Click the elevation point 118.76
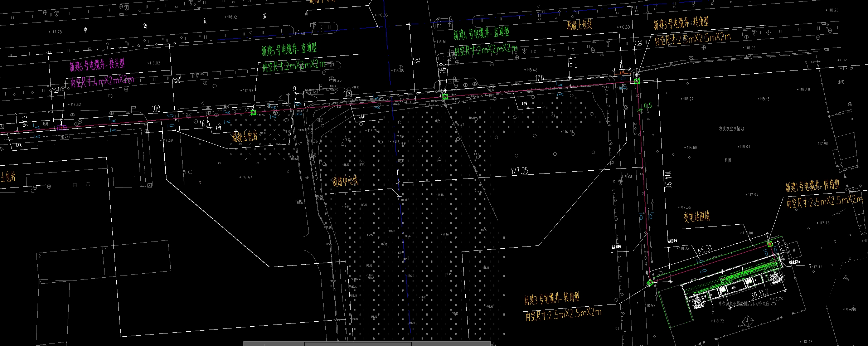Viewport: 868px width, 346px height. click(x=776, y=299)
